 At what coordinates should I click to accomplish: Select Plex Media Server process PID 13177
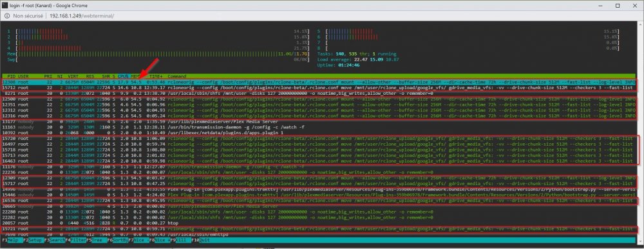coord(319,122)
